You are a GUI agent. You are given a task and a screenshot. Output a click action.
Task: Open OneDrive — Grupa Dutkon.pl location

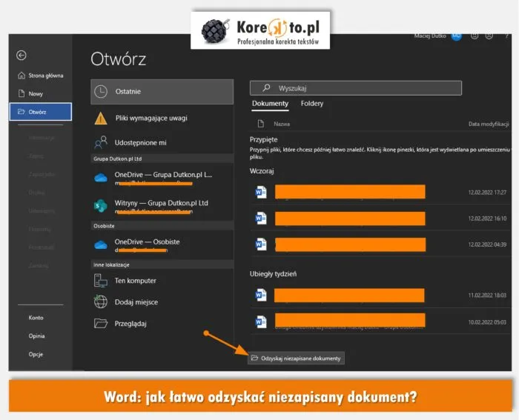tap(162, 178)
